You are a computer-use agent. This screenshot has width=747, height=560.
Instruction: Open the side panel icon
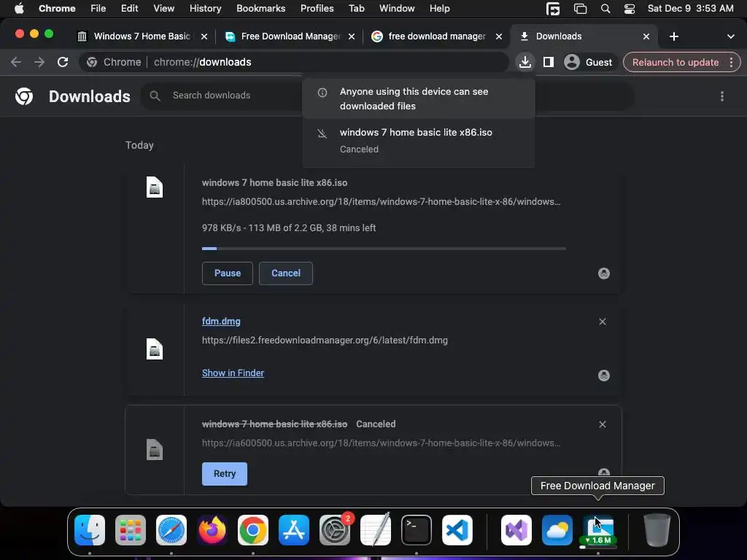point(549,62)
